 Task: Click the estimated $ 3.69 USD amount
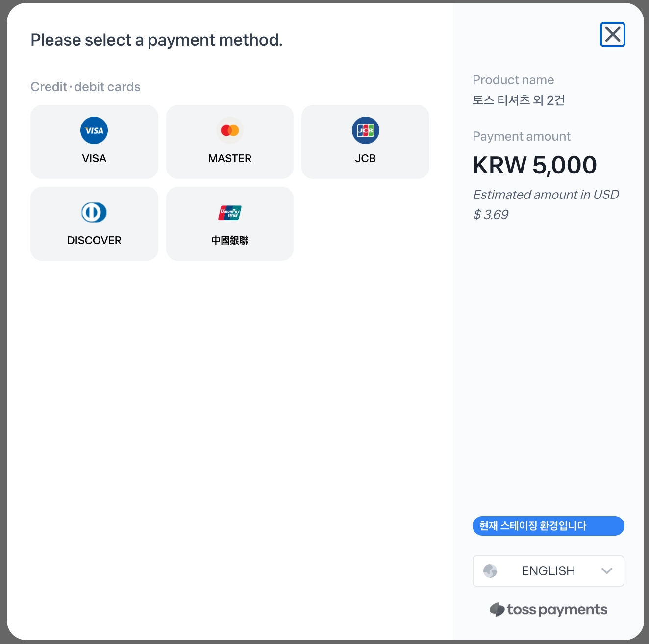[x=491, y=215]
